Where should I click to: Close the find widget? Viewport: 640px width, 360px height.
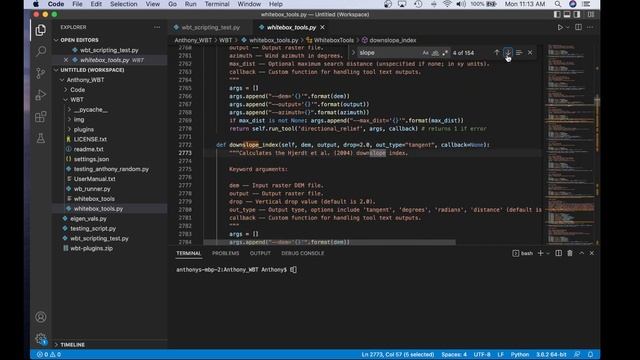tap(530, 53)
